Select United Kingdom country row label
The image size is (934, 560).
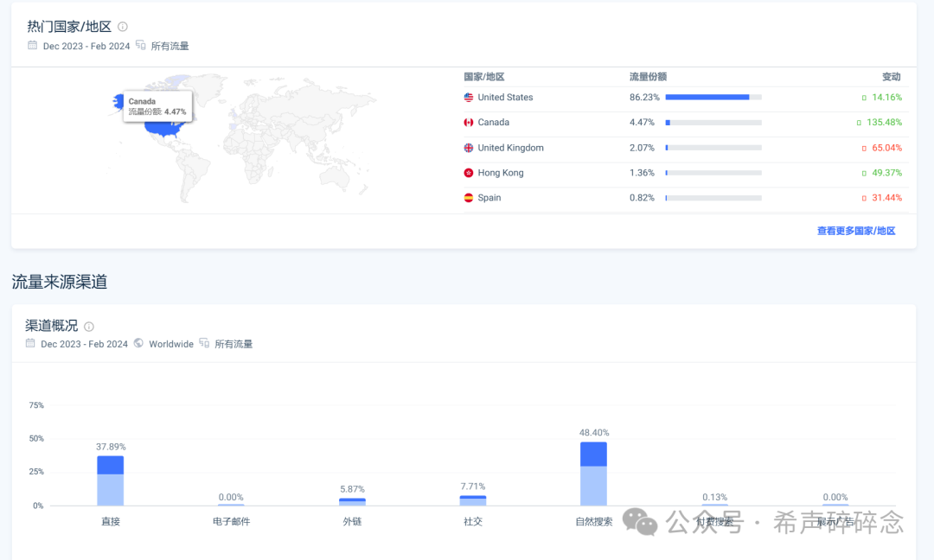pos(510,148)
